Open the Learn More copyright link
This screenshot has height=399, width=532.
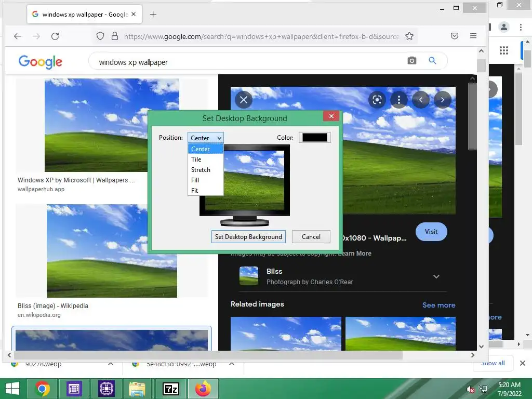tap(354, 254)
